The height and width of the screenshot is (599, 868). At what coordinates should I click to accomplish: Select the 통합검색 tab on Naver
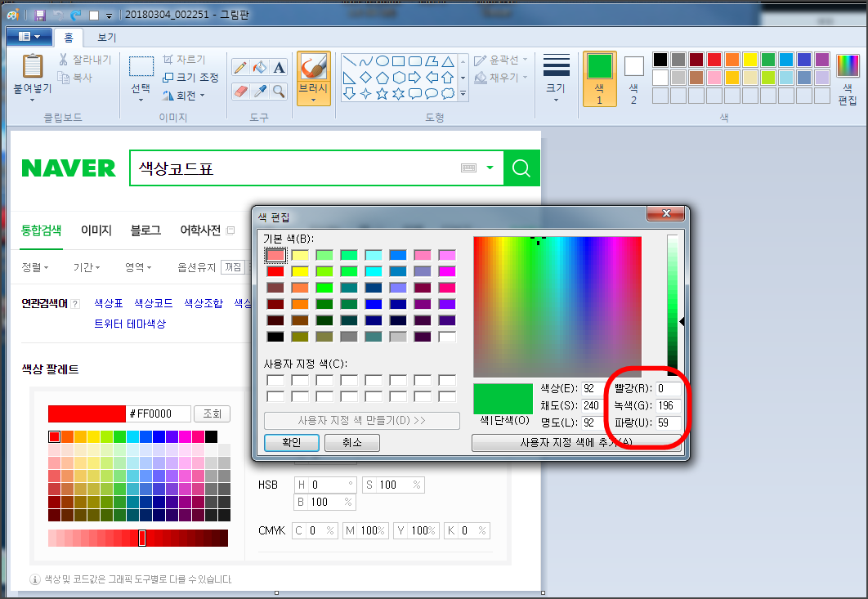41,230
